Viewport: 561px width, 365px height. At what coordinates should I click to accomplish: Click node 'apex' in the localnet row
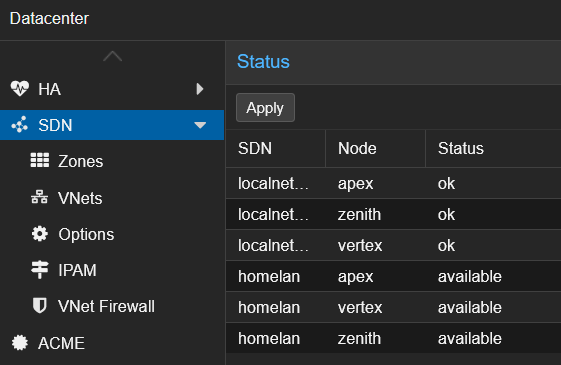pos(356,184)
